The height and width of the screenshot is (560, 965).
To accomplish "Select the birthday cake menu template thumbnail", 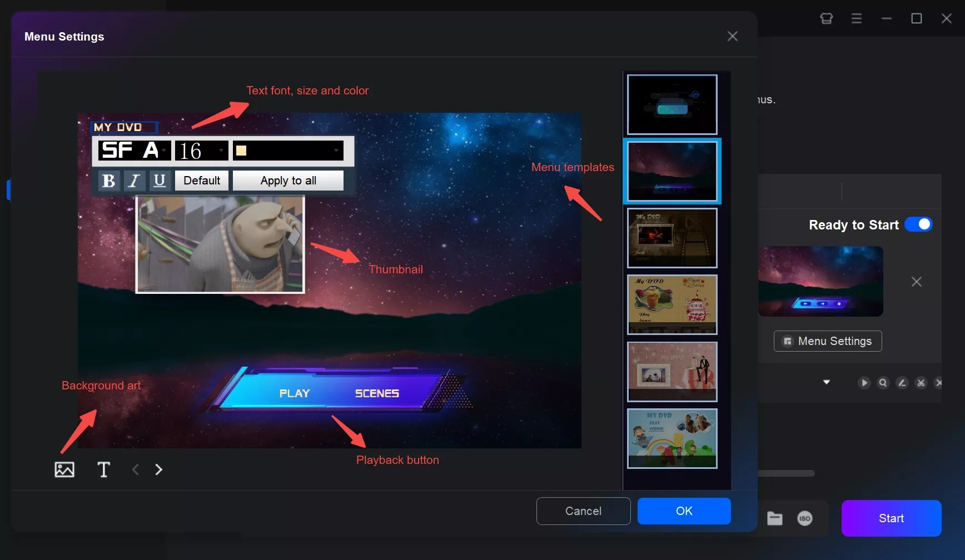I will [x=671, y=304].
